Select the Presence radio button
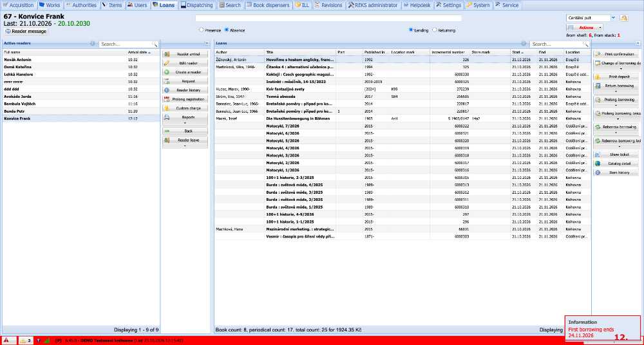 (x=201, y=30)
